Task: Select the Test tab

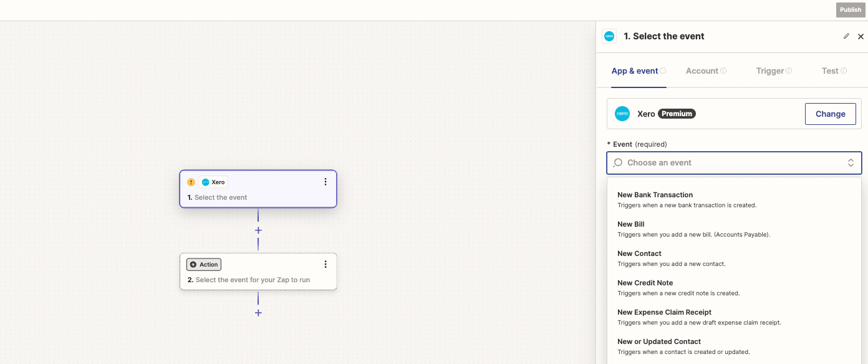Action: 830,71
